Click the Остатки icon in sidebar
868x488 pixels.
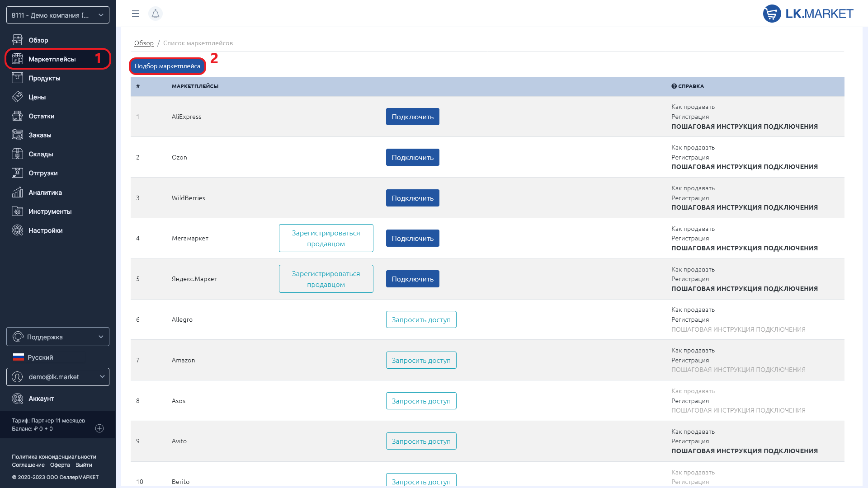click(x=17, y=116)
